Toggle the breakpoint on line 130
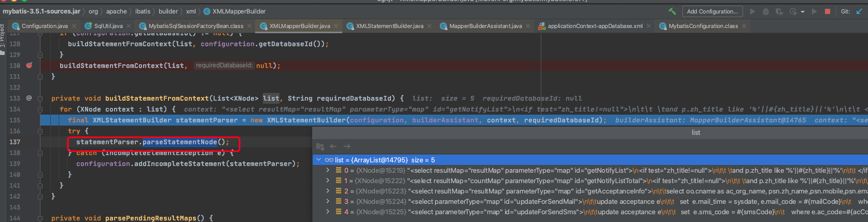Viewport: 868px width, 222px height. 29,65
